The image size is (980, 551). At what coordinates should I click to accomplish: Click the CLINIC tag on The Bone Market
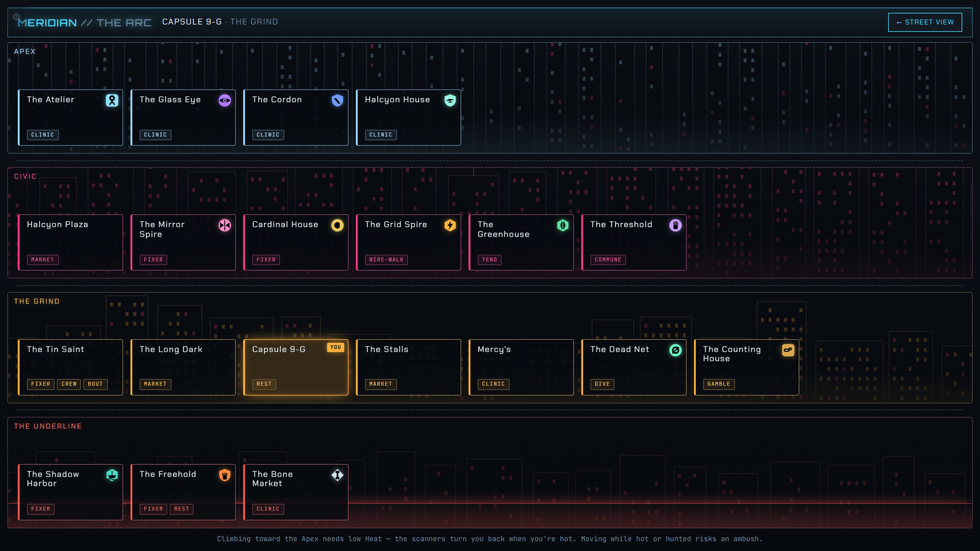pos(268,509)
